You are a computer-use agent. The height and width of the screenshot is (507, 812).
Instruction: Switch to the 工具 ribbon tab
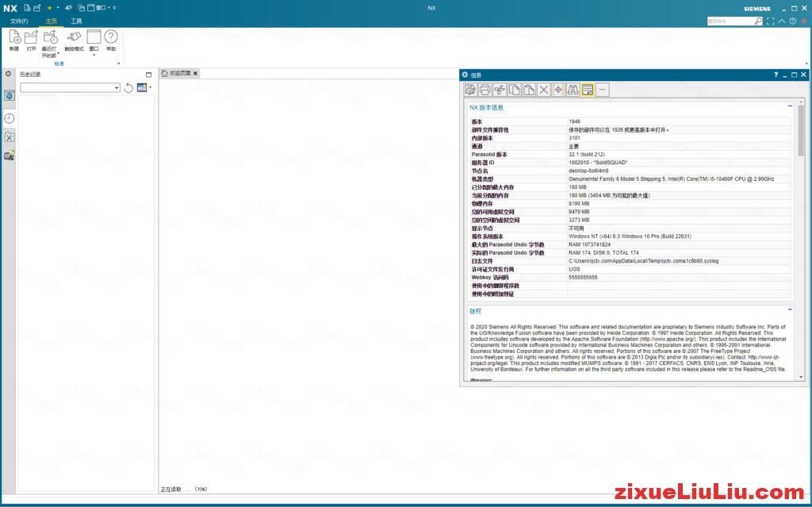[x=76, y=21]
